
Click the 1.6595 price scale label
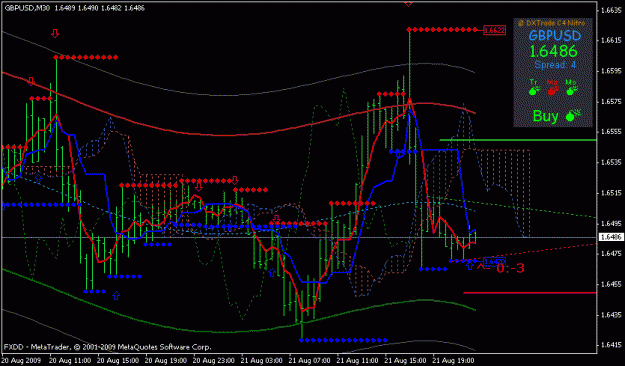coord(611,71)
